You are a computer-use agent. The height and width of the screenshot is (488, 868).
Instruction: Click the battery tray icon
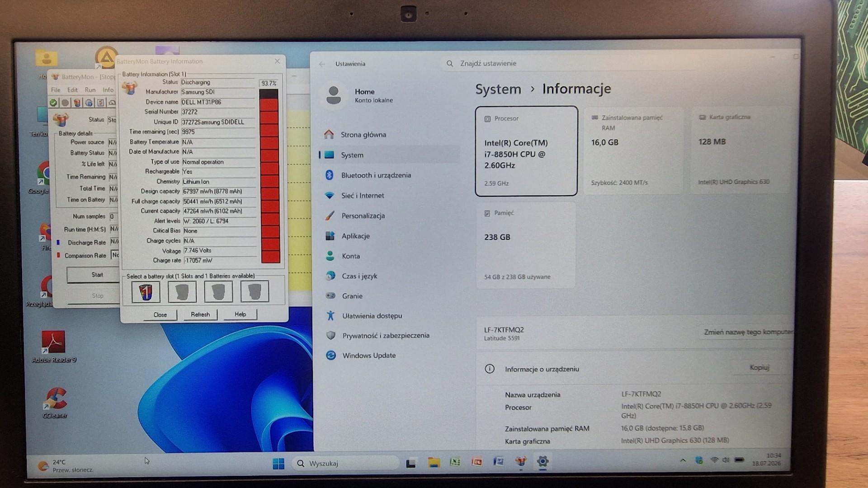click(739, 460)
